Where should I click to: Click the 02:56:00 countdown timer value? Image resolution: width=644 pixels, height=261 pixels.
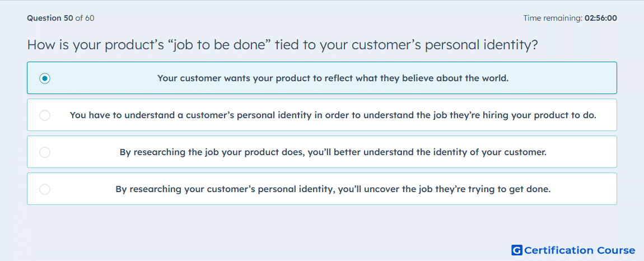601,18
